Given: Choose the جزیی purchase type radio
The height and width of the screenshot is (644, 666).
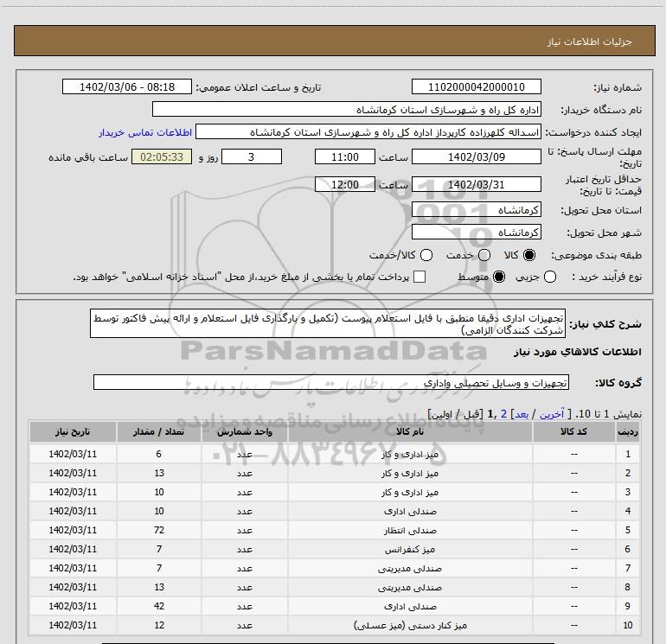Looking at the screenshot, I should point(550,277).
